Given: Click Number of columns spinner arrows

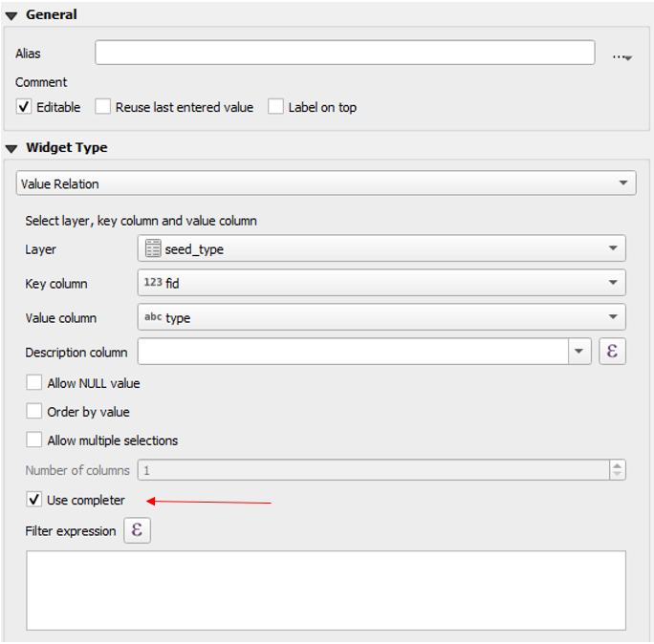Looking at the screenshot, I should (x=618, y=470).
